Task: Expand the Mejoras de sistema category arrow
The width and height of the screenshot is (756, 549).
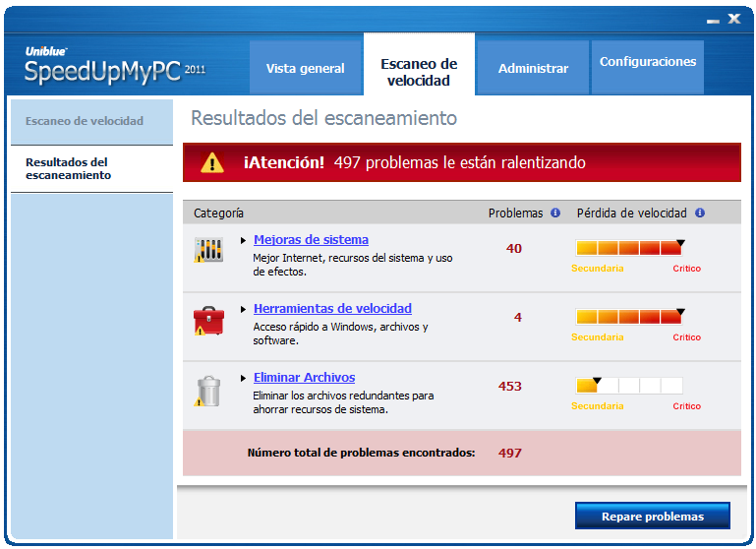Action: coord(244,240)
